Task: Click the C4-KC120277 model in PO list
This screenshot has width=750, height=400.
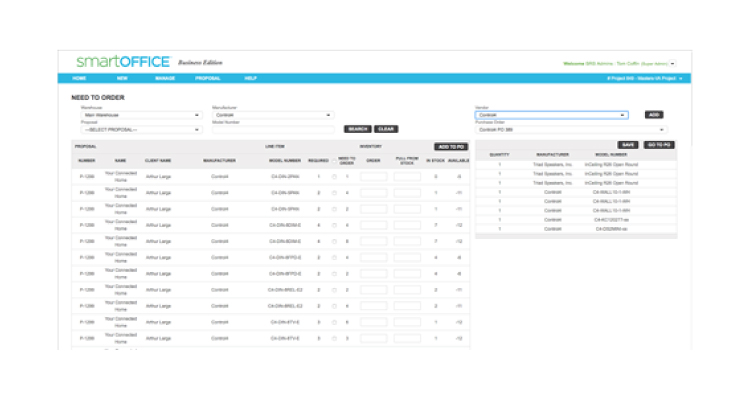Action: [x=611, y=220]
